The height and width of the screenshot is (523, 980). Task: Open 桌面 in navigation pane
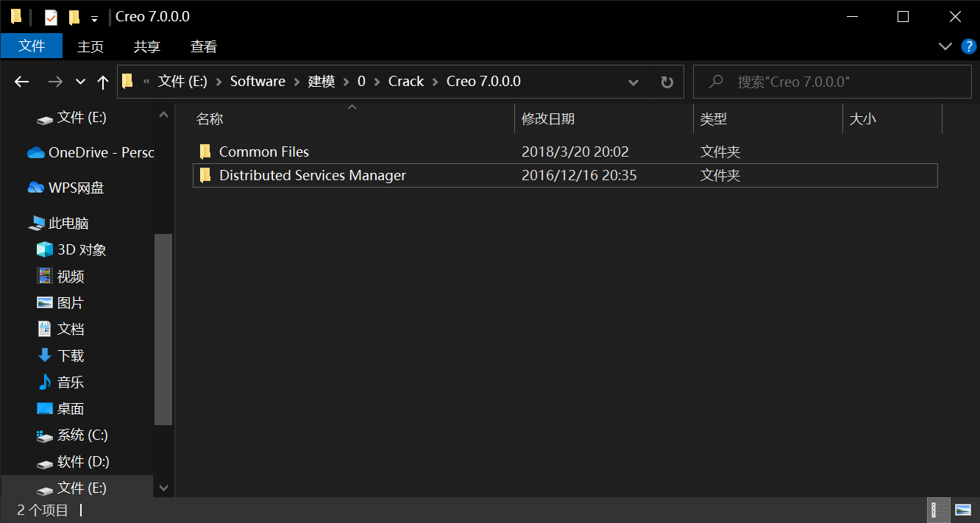point(60,408)
